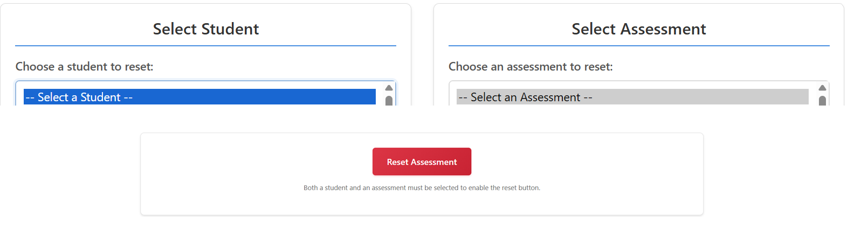Image resolution: width=868 pixels, height=238 pixels.
Task: Click the assessment list scrollbar thumb
Action: click(x=822, y=100)
